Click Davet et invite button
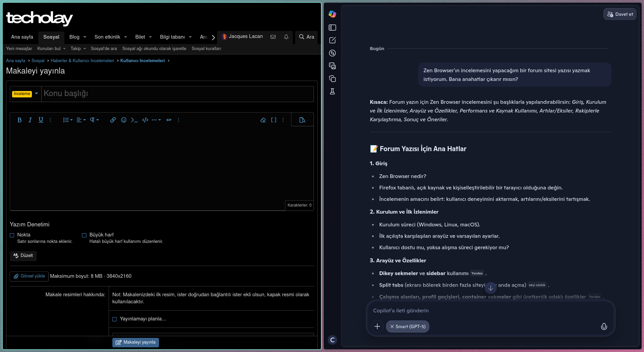 (x=620, y=14)
